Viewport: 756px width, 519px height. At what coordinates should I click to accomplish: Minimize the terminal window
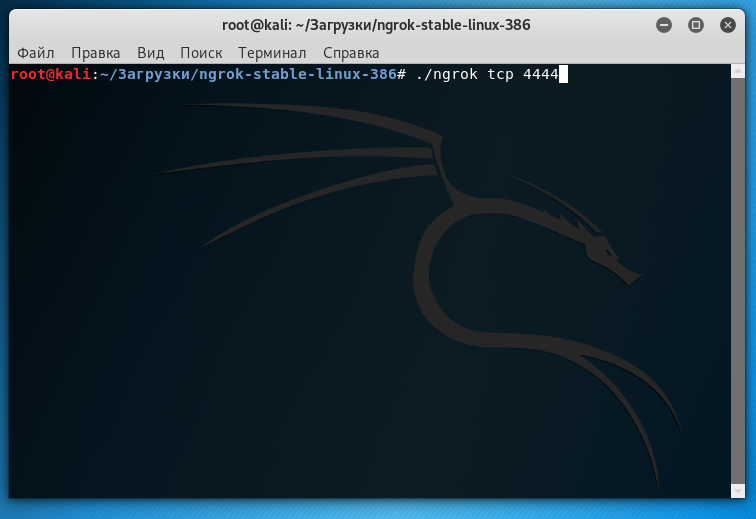click(665, 24)
